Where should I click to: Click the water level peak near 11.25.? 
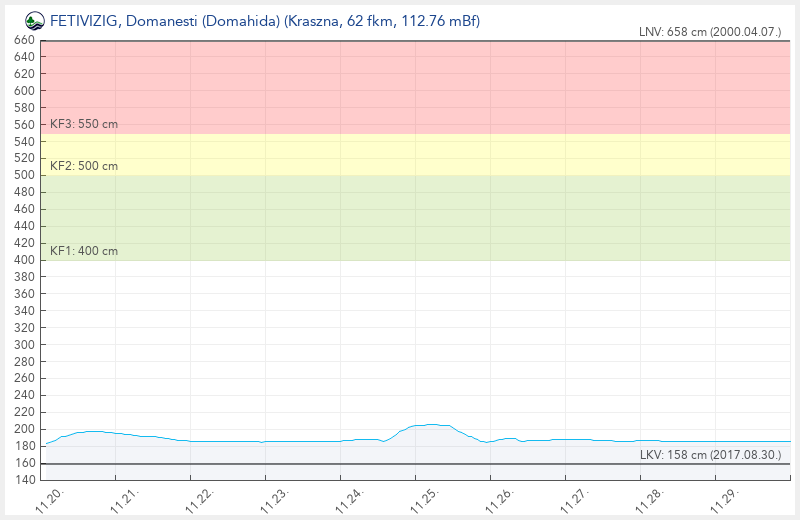(430, 424)
